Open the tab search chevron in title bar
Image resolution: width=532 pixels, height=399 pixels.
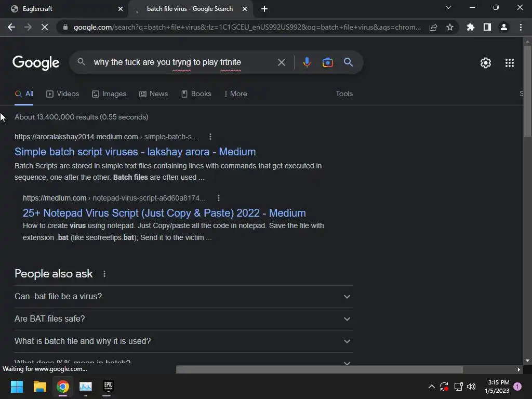tap(448, 7)
